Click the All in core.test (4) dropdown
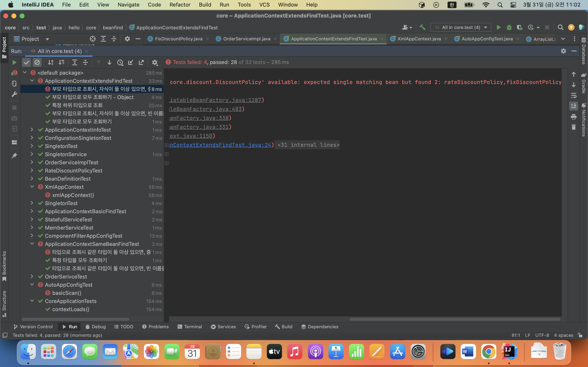 pyautogui.click(x=461, y=27)
